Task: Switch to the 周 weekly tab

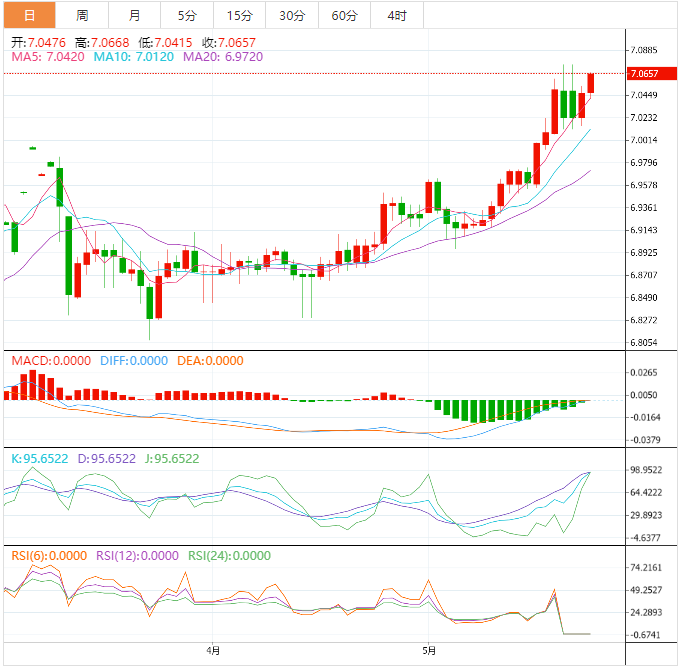Action: tap(82, 15)
